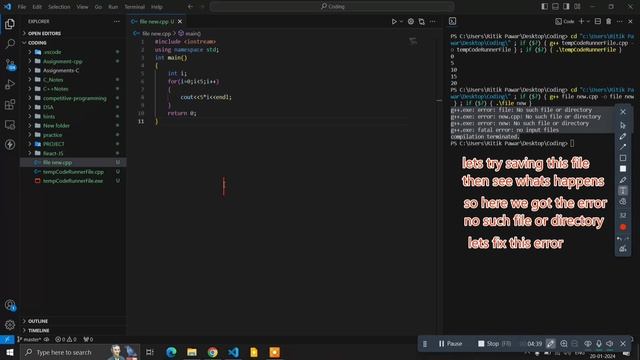The width and height of the screenshot is (640, 360).
Task: Open the Accounts menu in activity bar
Action: tap(10, 305)
